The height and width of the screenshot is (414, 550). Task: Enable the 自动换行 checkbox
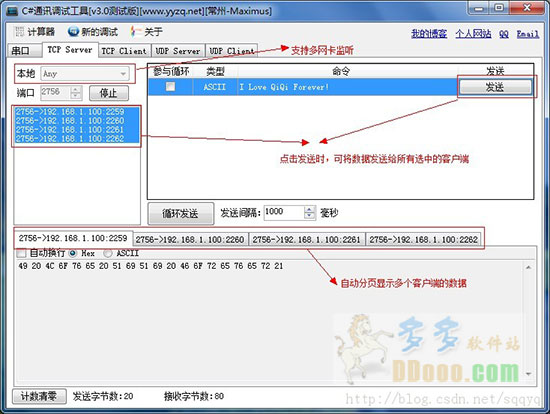point(21,253)
